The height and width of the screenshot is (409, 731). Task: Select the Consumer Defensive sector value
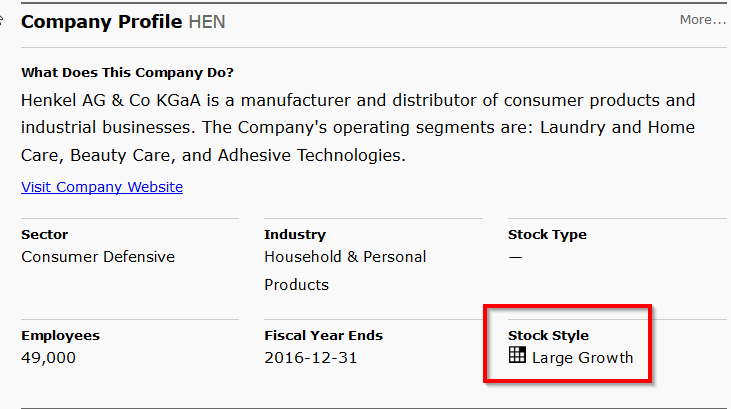(98, 257)
